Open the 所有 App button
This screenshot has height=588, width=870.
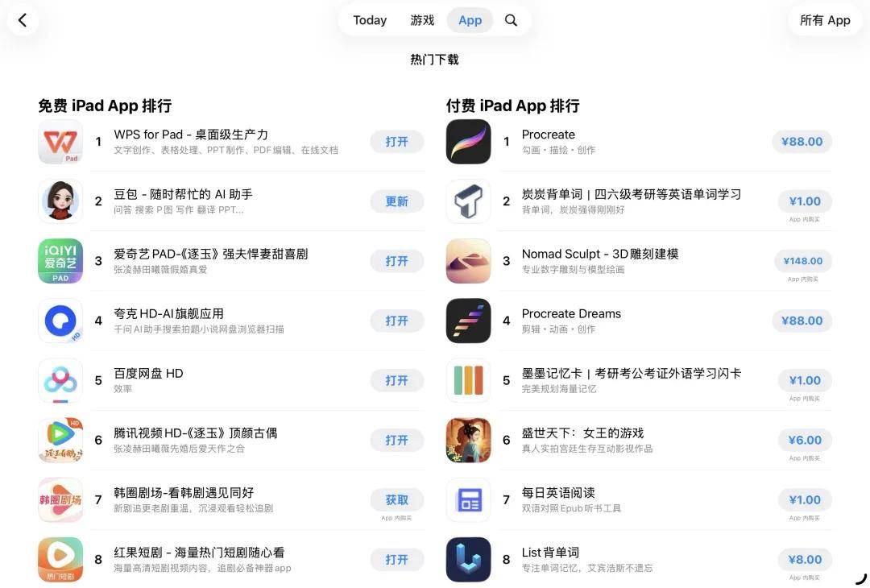coord(825,20)
